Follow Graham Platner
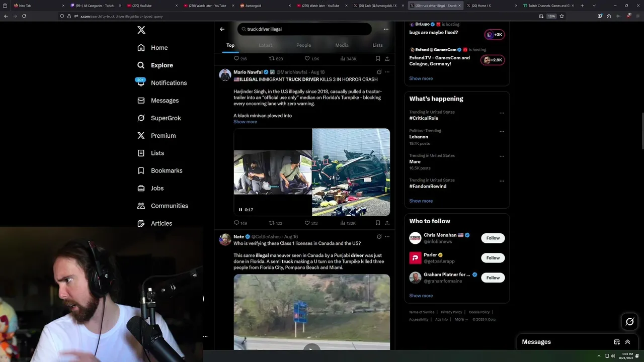 pos(493,278)
